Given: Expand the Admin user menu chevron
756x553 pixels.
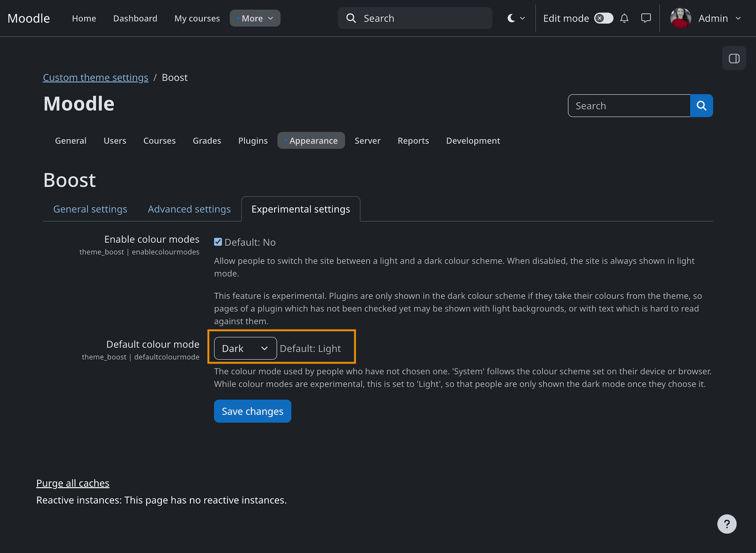Looking at the screenshot, I should [x=738, y=18].
